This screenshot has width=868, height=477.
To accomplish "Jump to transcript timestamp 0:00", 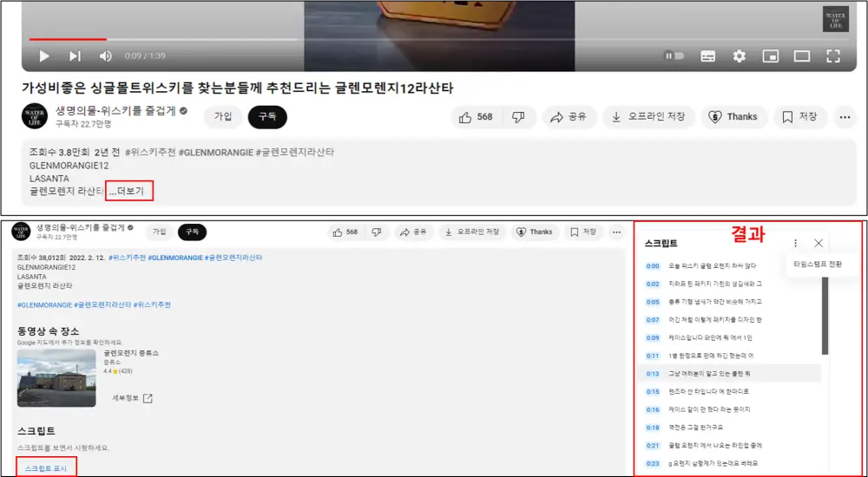I will [653, 266].
